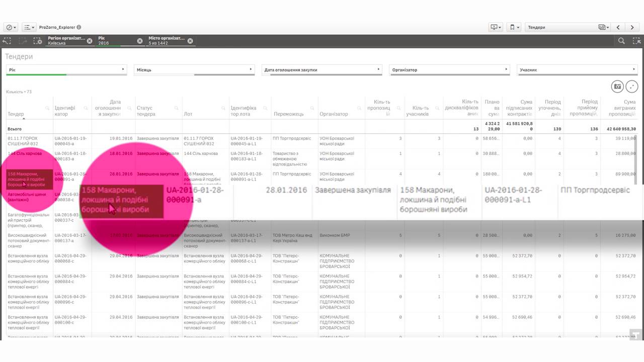
Task: Remove the Місто організатора selection
Action: (x=190, y=41)
